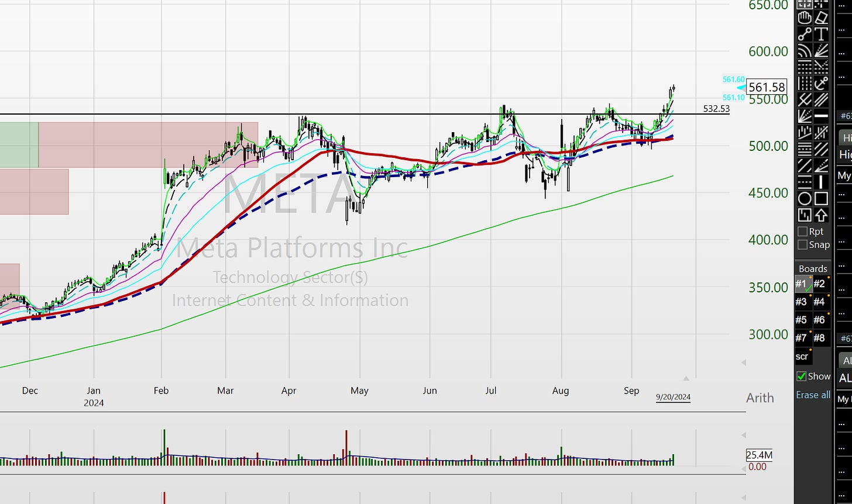
Task: Select the vertical line tool
Action: pos(821,182)
